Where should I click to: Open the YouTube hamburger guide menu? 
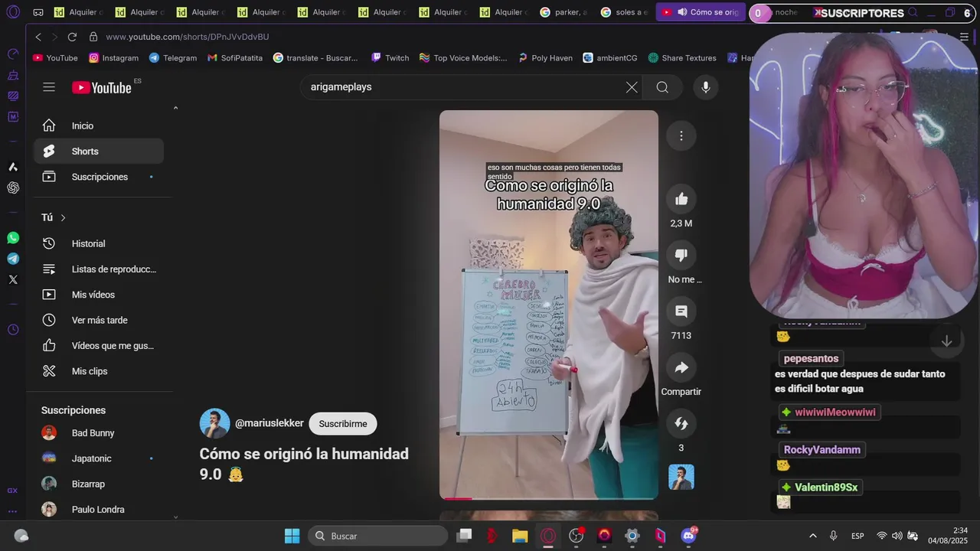pos(49,87)
